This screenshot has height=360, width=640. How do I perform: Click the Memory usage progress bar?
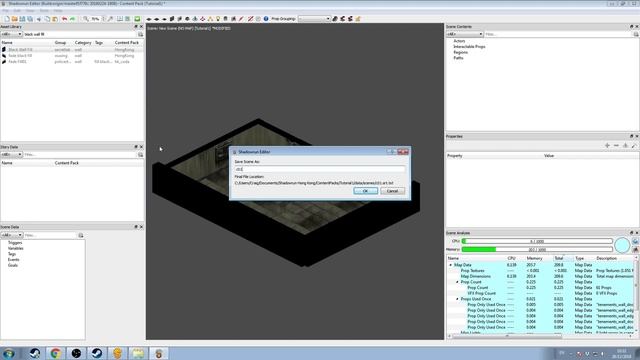537,249
